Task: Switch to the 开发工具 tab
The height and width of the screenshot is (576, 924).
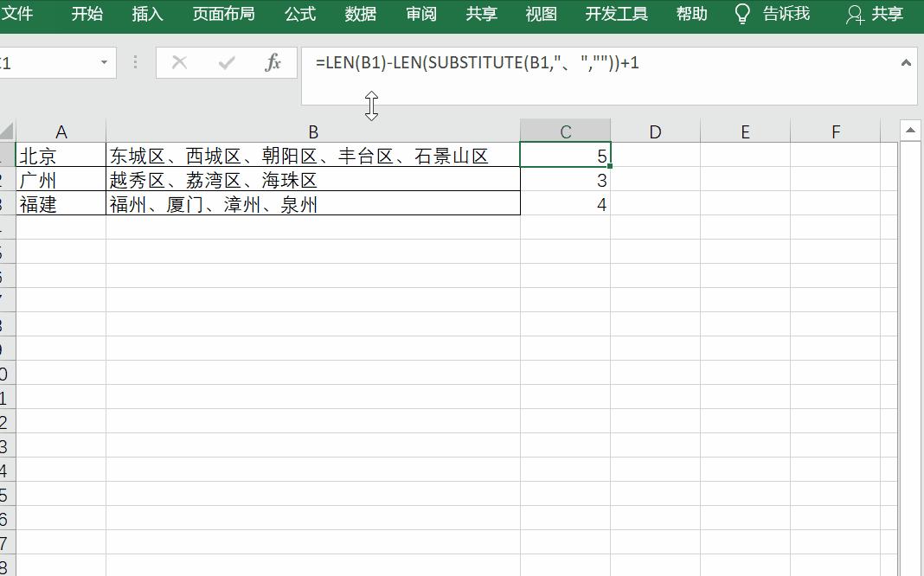Action: point(616,14)
